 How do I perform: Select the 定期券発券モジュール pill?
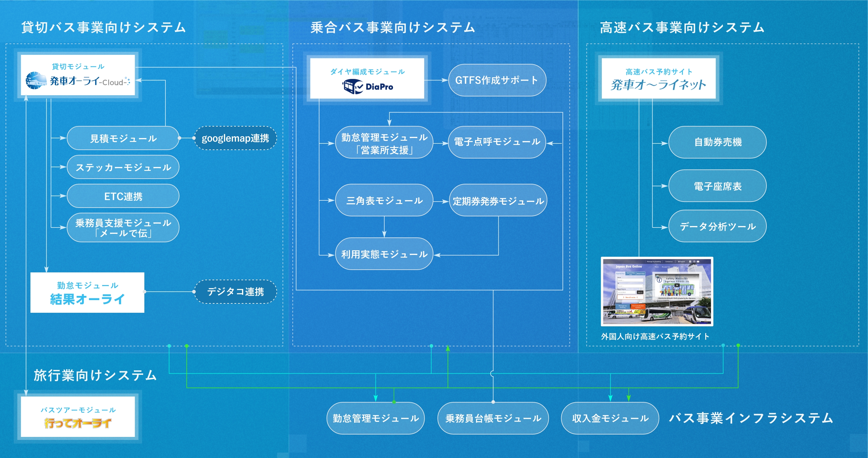(x=498, y=200)
